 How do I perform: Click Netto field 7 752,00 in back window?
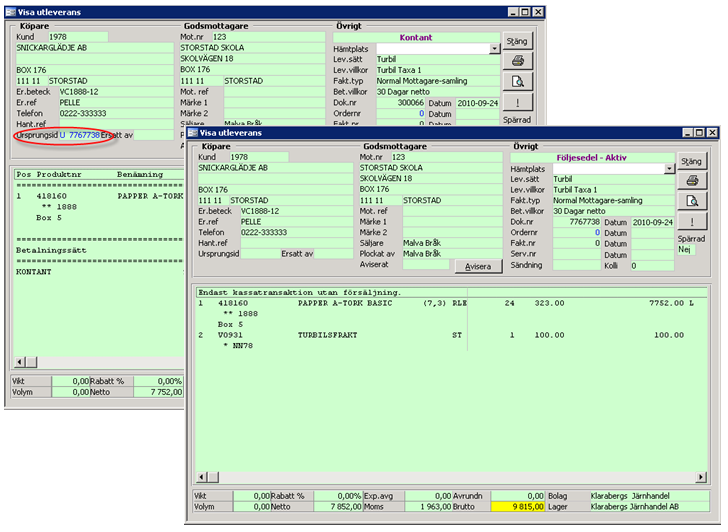click(159, 392)
